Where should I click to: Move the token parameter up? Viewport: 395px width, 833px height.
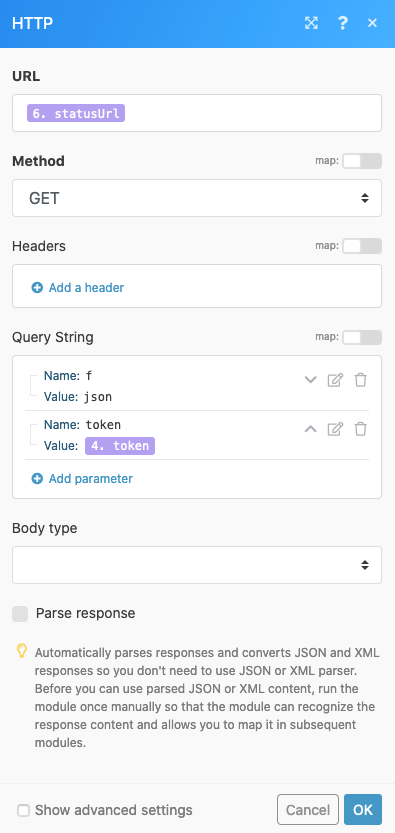pyautogui.click(x=310, y=429)
